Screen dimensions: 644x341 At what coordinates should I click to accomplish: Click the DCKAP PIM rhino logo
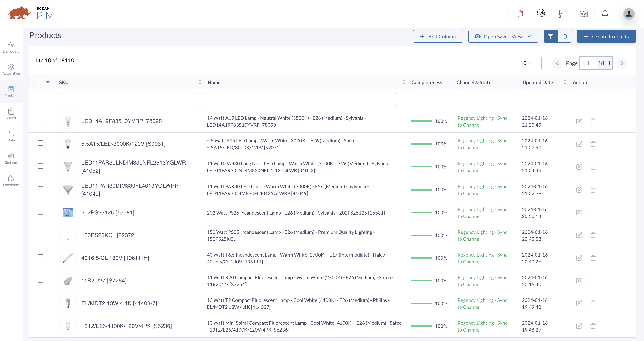pos(31,13)
